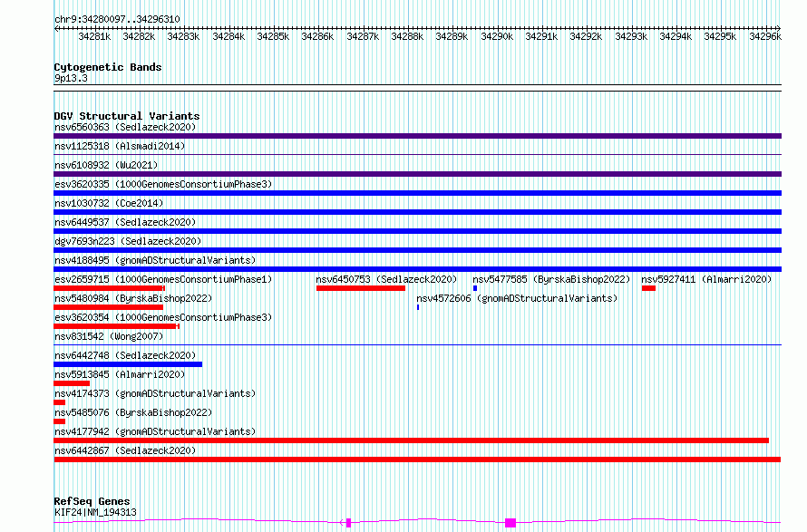Image resolution: width=807 pixels, height=532 pixels.
Task: Open the nsv1030732 (Coe2014) label
Action: click(109, 203)
